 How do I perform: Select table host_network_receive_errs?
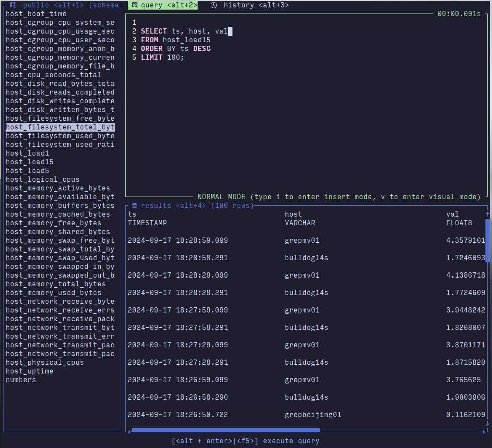(x=60, y=310)
